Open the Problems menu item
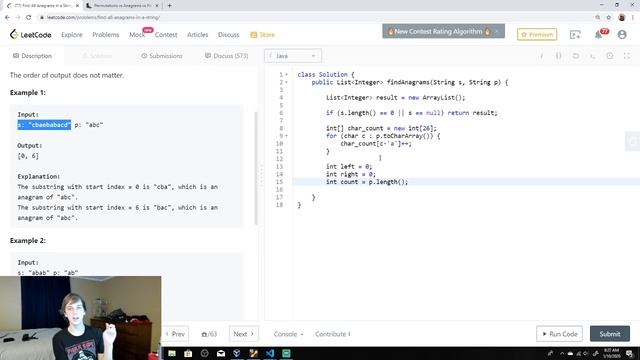 point(106,35)
